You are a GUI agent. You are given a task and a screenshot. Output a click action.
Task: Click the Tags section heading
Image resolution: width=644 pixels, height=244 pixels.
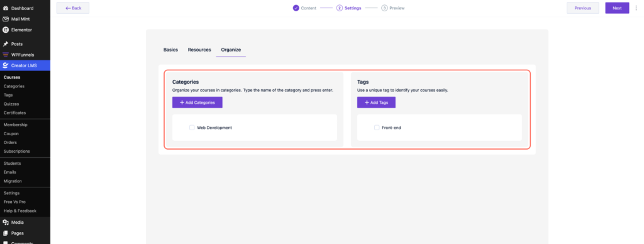tap(363, 82)
